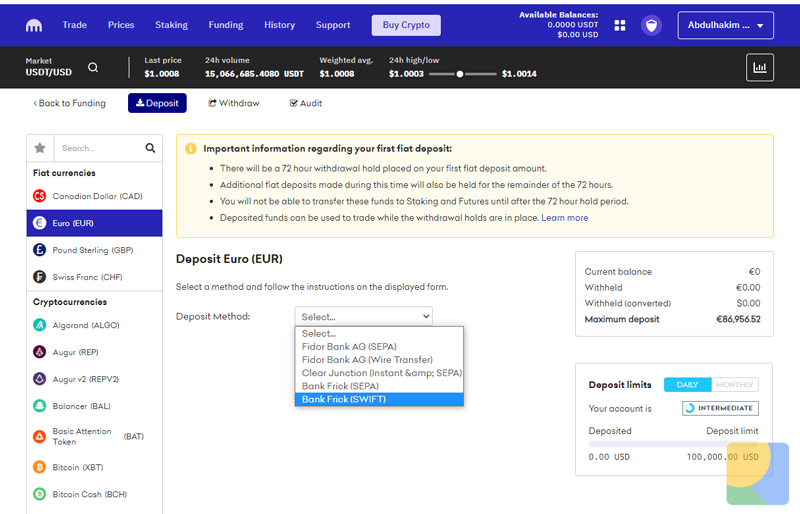Screen dimensions: 800x514
Task: Click the favorites star icon
Action: pyautogui.click(x=40, y=148)
